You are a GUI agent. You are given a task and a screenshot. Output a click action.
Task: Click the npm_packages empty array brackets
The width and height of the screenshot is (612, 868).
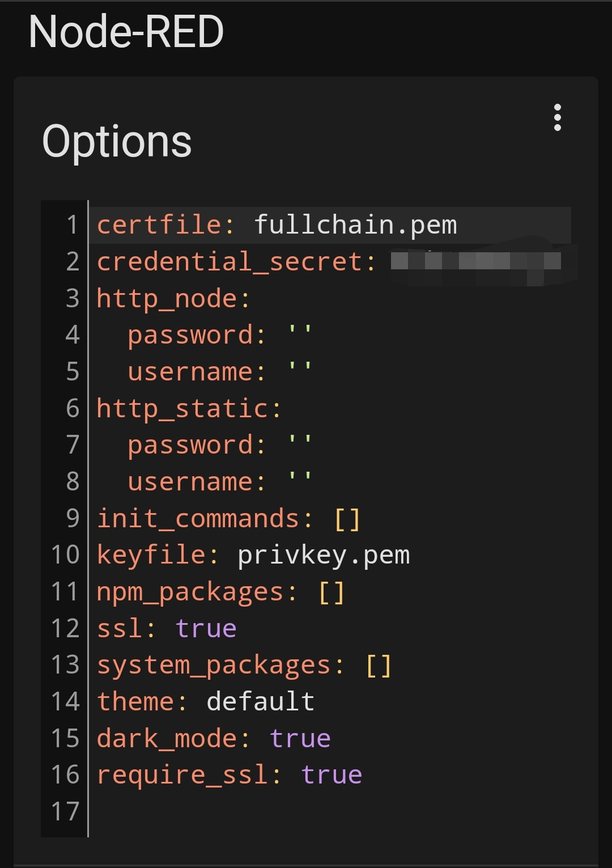331,592
